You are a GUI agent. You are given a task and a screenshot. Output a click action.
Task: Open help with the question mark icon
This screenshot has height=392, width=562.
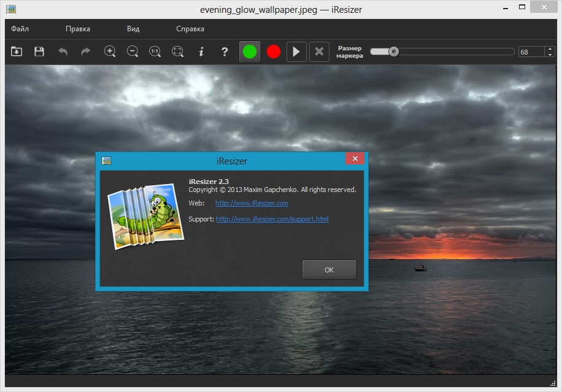(225, 52)
